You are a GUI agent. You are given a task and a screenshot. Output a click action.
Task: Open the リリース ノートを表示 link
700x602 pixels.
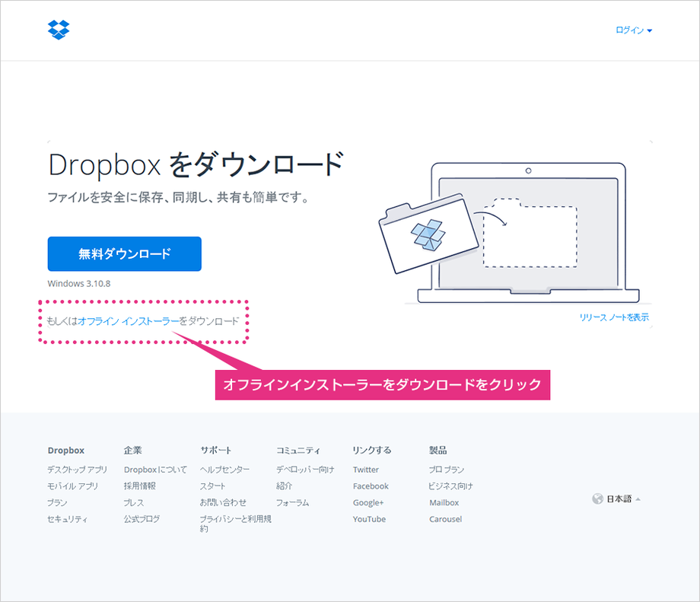pos(614,317)
